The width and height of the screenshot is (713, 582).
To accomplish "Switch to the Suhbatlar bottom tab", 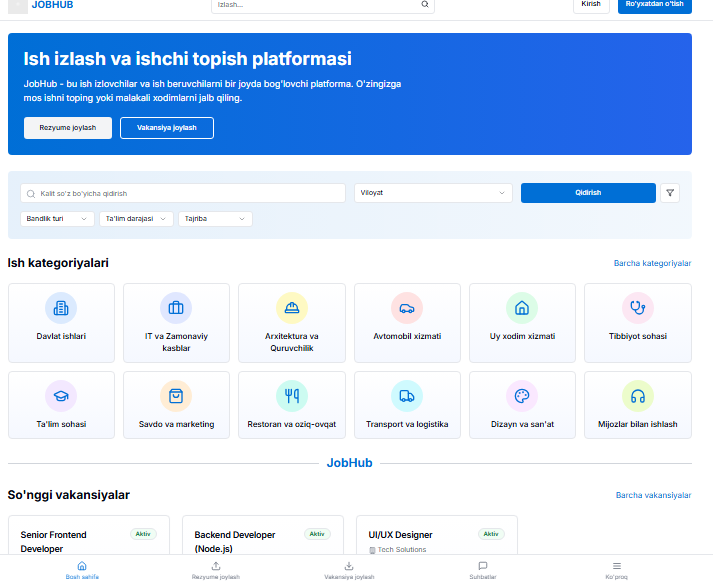I will (x=482, y=570).
